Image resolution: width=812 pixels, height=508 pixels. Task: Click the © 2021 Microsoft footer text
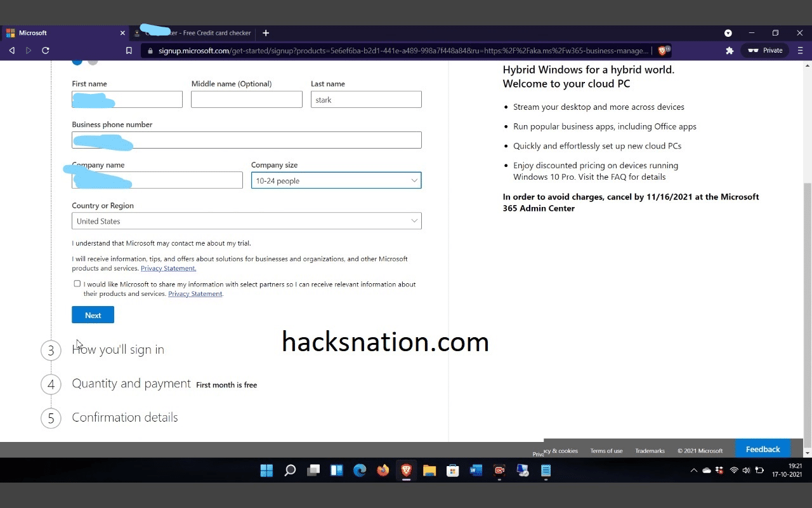700,451
